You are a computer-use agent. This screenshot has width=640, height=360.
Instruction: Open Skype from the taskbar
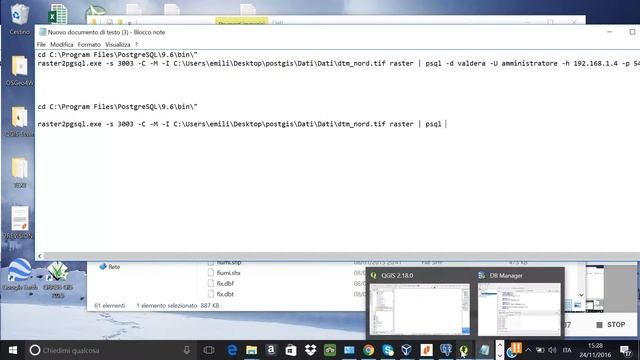(x=388, y=350)
